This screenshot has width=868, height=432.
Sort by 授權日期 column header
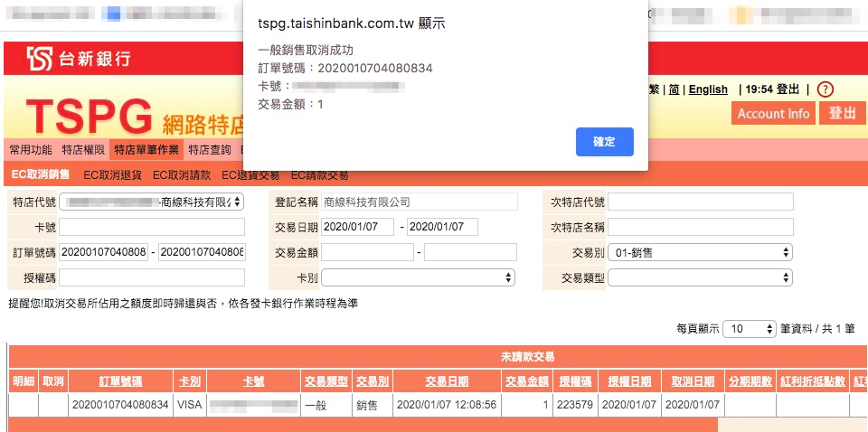629,381
